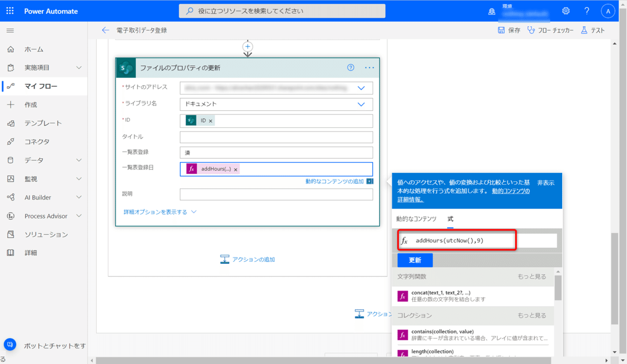Expand the 実施項目 chevron
Screen dimensions: 627x364
[79, 68]
